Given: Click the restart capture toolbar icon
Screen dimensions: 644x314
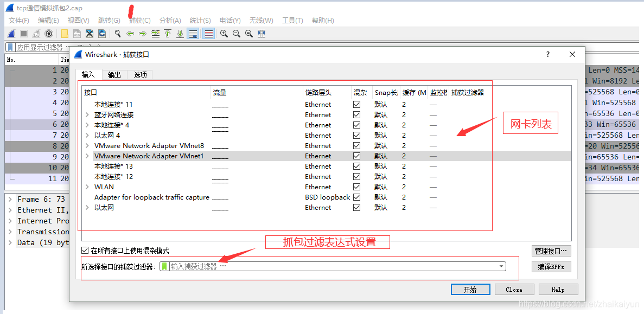Looking at the screenshot, I should point(36,34).
